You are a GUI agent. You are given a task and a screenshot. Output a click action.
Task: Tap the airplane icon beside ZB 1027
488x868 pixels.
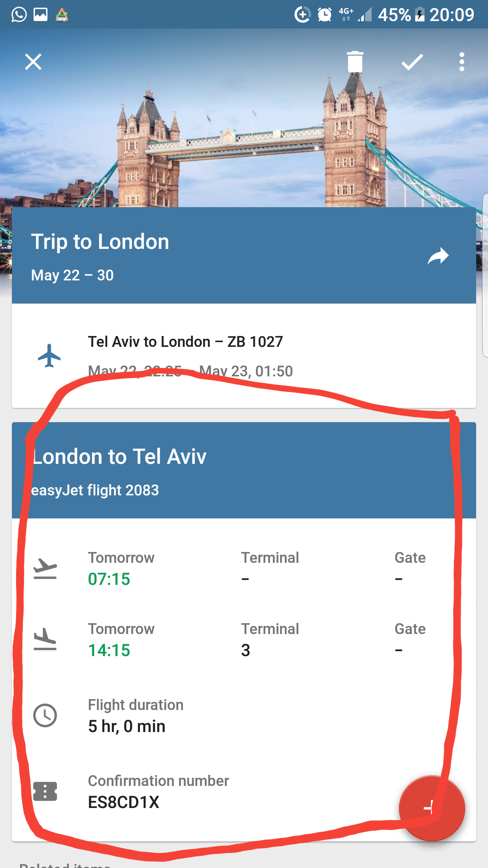[49, 356]
